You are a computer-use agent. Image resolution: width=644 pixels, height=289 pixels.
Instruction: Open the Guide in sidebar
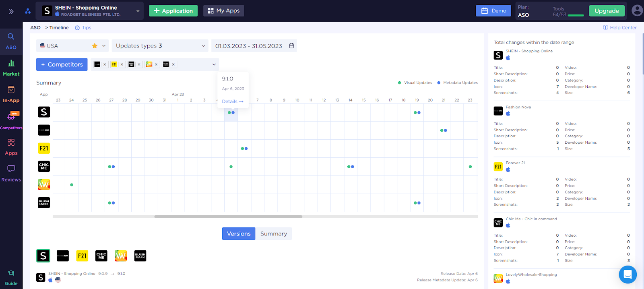11,278
